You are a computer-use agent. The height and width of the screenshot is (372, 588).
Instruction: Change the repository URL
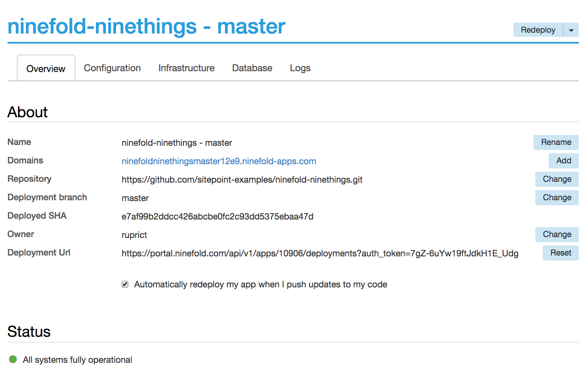click(x=557, y=179)
